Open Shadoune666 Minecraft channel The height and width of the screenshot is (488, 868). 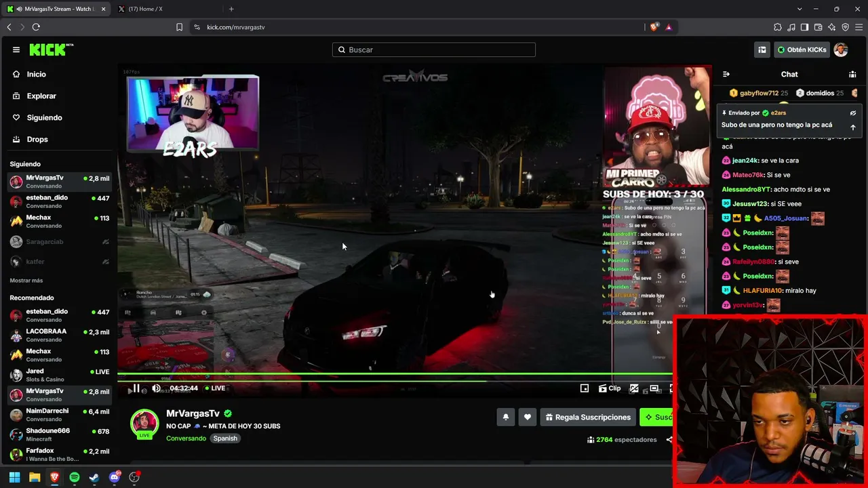[60, 434]
